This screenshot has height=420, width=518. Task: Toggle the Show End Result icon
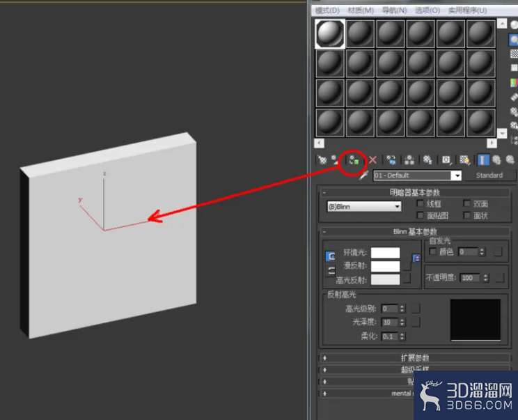coord(483,160)
